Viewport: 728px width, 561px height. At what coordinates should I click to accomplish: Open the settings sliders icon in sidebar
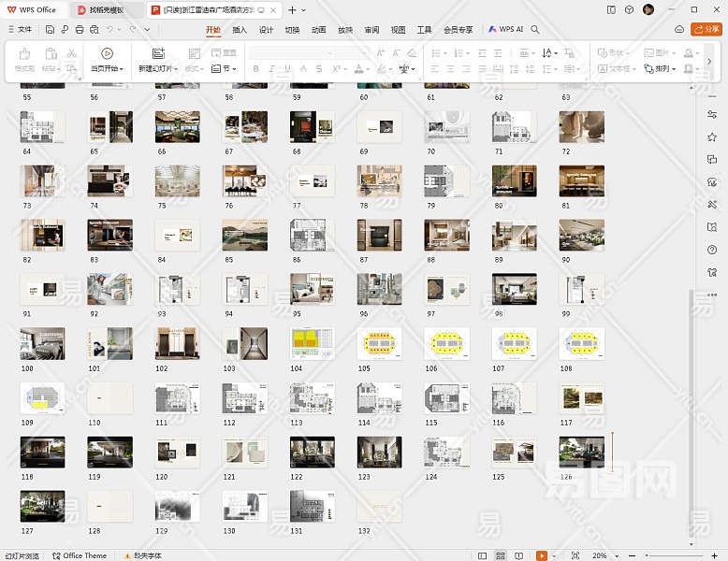point(712,114)
